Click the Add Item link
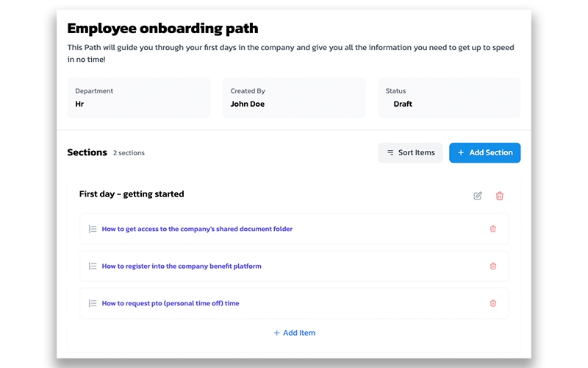Viewport: 588px width, 368px height. pyautogui.click(x=294, y=333)
